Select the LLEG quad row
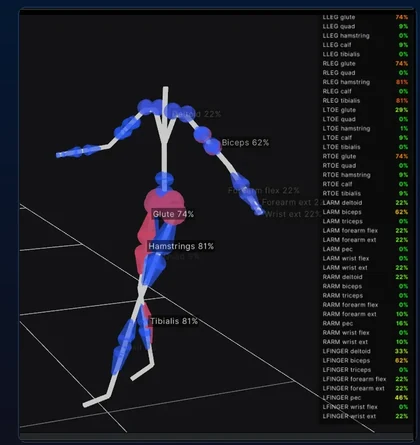This screenshot has height=445, width=420. pyautogui.click(x=365, y=26)
